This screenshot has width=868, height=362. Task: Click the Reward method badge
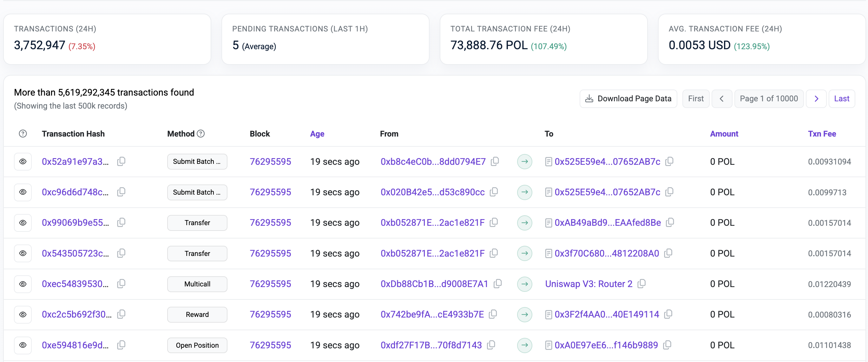coord(197,314)
